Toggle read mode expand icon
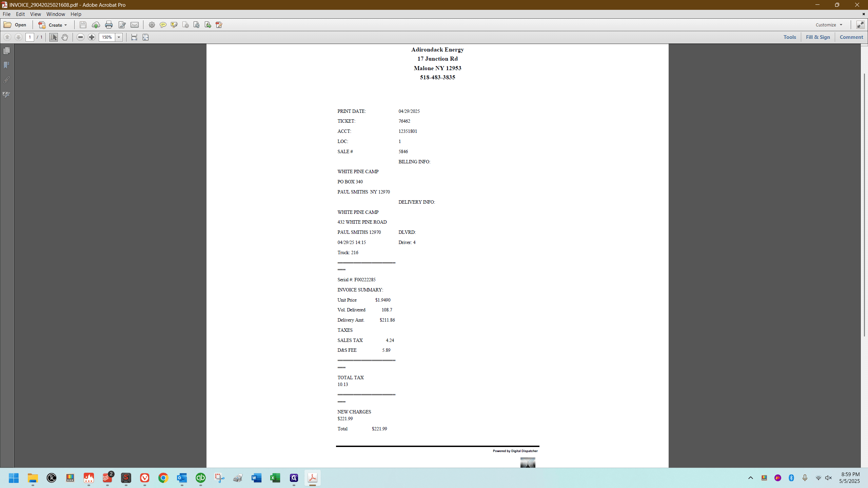The width and height of the screenshot is (868, 488). [860, 25]
